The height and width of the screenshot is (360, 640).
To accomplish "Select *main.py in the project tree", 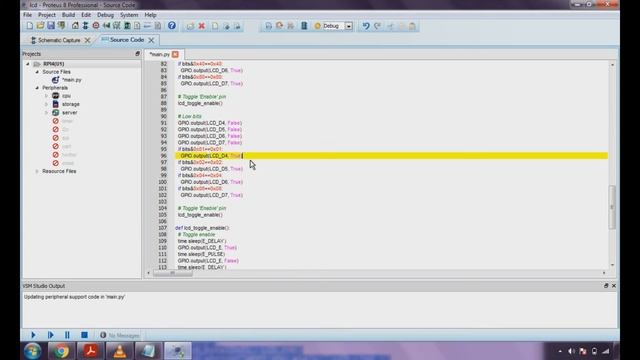I will [x=71, y=80].
